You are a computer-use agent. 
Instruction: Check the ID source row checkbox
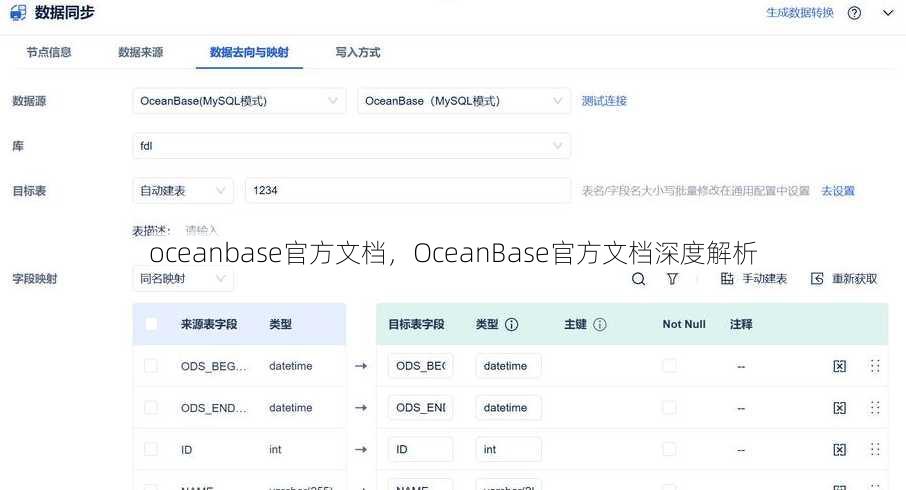(151, 449)
